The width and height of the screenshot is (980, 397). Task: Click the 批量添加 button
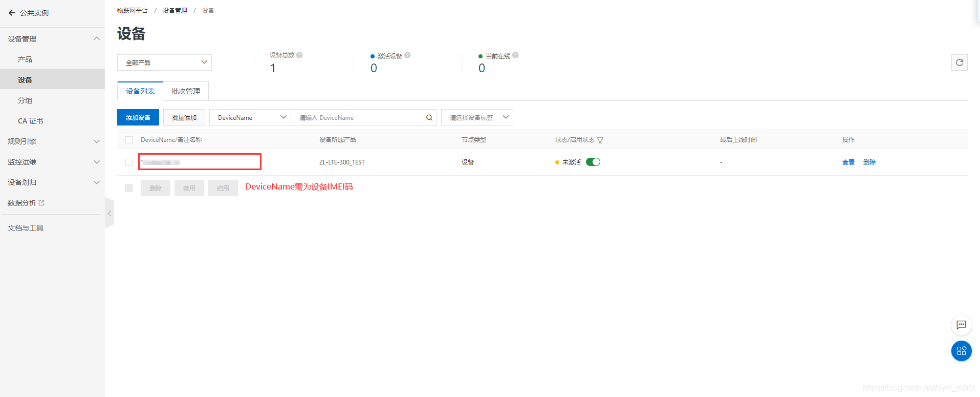click(184, 117)
